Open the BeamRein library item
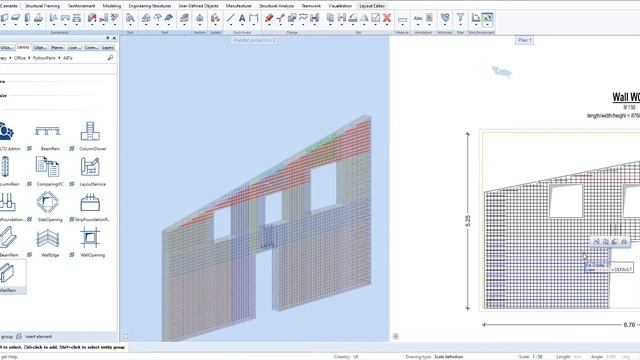The image size is (640, 360). tap(48, 137)
